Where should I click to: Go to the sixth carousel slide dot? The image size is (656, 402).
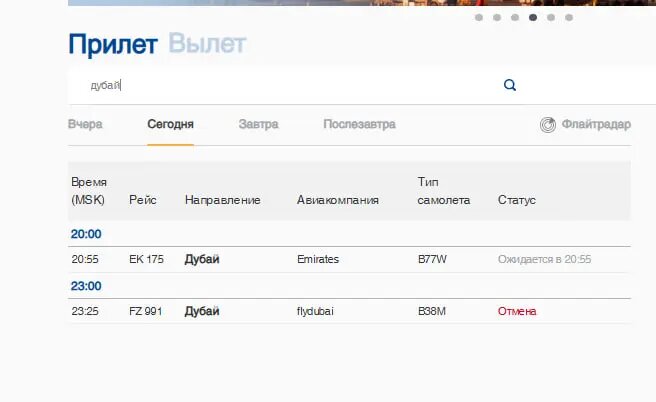coord(569,18)
